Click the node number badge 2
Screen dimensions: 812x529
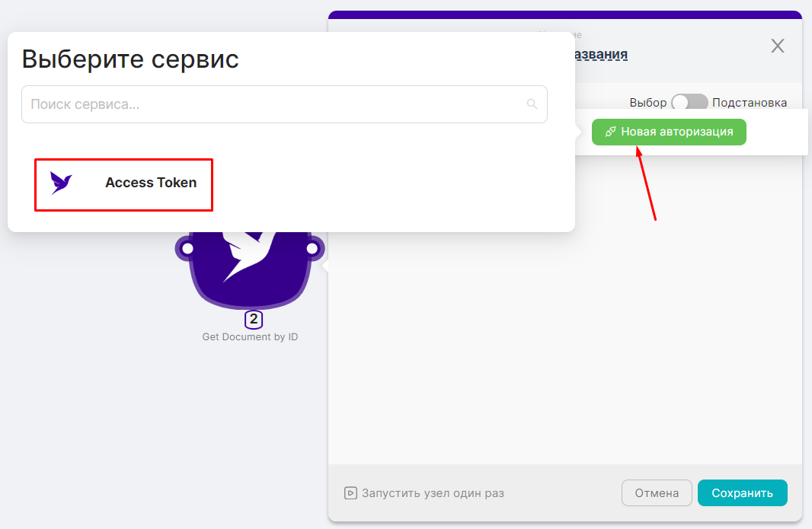click(x=253, y=320)
